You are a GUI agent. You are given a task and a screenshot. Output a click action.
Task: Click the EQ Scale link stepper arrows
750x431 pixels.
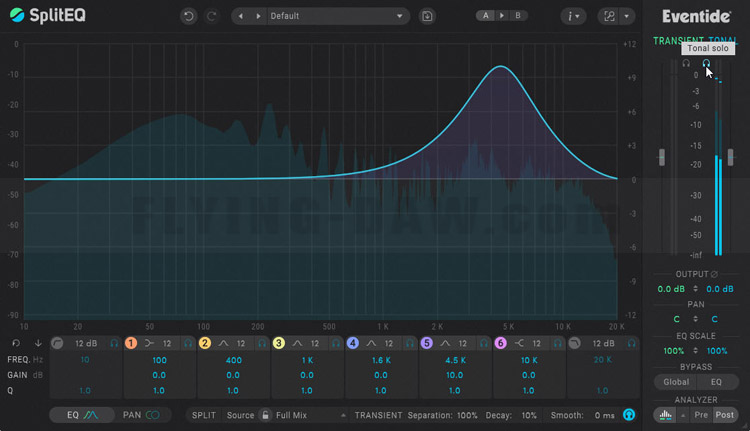(x=695, y=351)
